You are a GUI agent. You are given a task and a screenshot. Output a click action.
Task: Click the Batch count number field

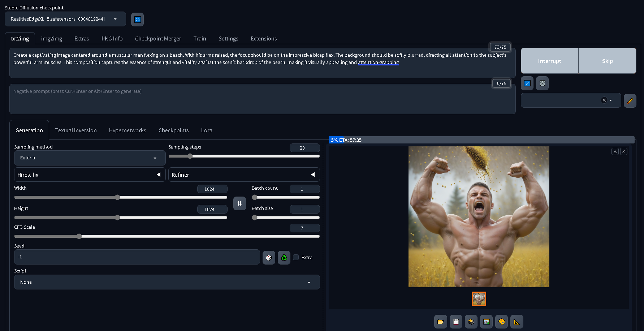coord(304,189)
